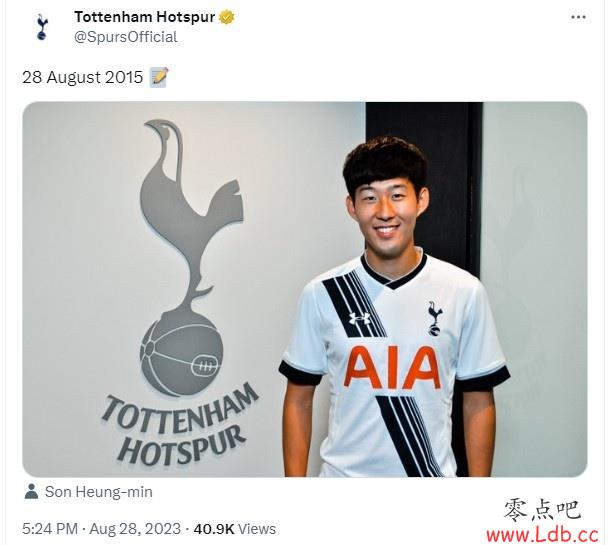608x545 pixels.
Task: Select the '28 August 2015' tweet text
Action: [82, 77]
